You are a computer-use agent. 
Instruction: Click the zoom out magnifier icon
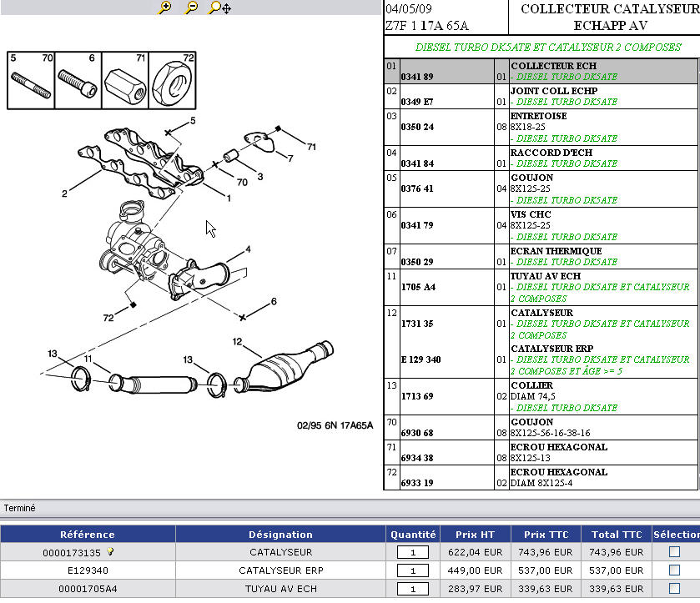click(191, 8)
